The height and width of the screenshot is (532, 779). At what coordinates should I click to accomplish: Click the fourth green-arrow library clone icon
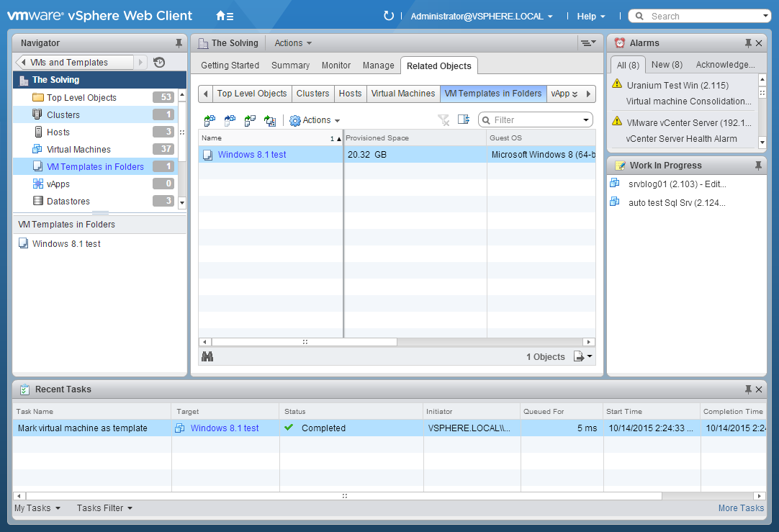pyautogui.click(x=270, y=120)
